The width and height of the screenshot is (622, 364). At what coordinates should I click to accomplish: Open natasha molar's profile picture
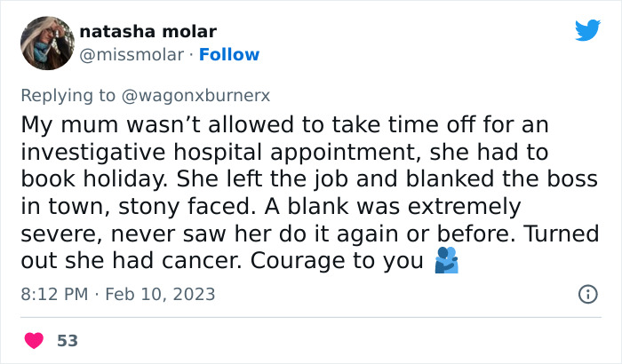click(46, 43)
